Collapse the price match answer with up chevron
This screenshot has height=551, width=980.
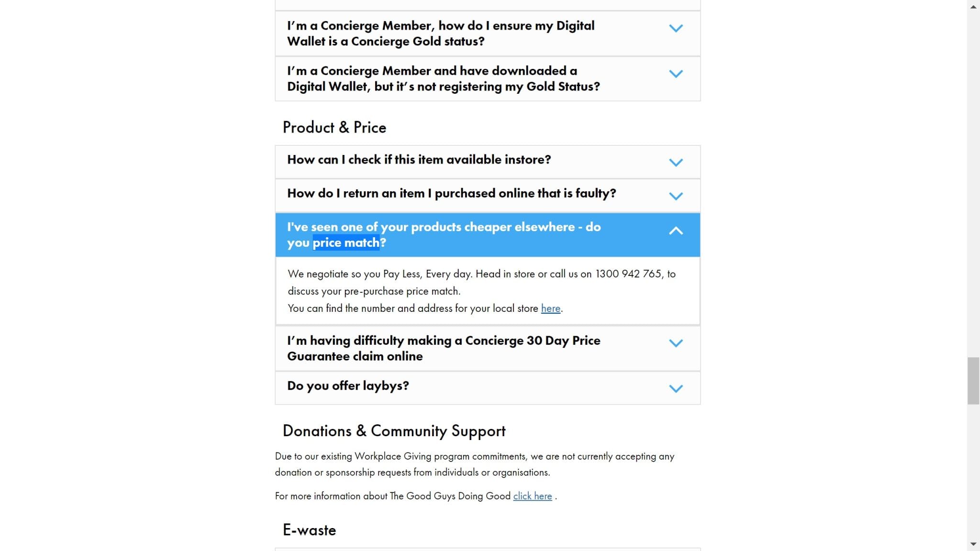click(x=676, y=231)
